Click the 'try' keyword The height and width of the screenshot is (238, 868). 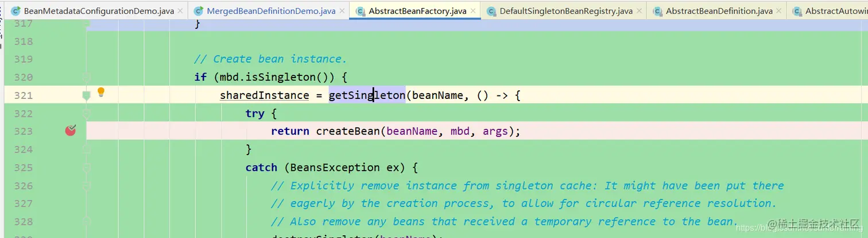coord(255,113)
